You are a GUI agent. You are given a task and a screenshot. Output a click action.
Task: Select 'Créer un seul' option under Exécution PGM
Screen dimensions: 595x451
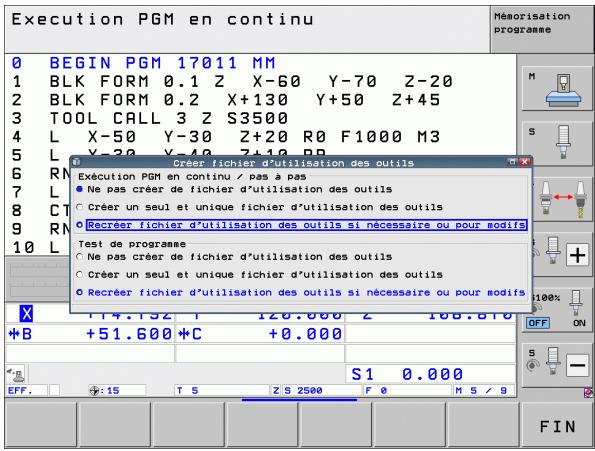(260, 207)
